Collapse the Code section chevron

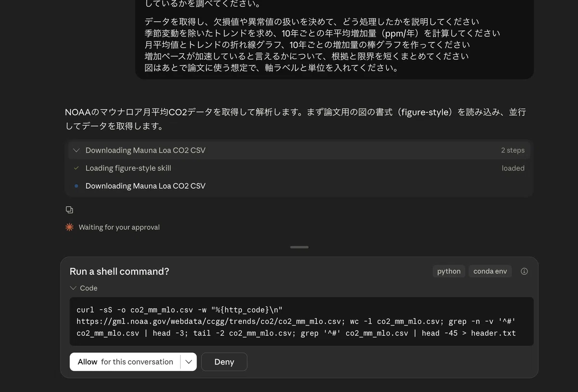[73, 288]
